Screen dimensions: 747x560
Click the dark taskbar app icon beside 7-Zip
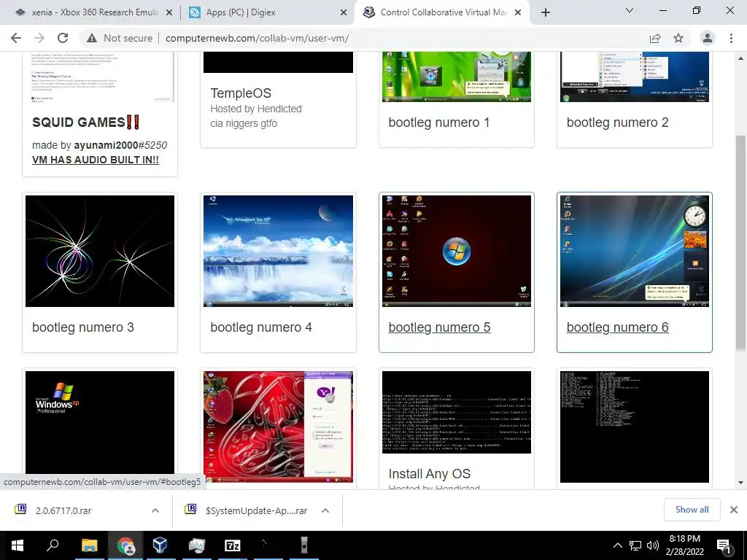[268, 545]
